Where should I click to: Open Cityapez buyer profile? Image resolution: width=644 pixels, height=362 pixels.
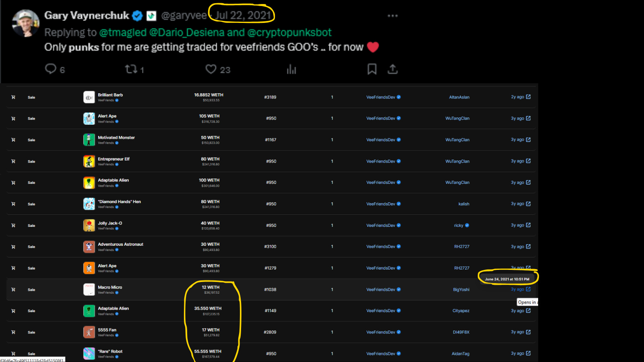tap(461, 311)
